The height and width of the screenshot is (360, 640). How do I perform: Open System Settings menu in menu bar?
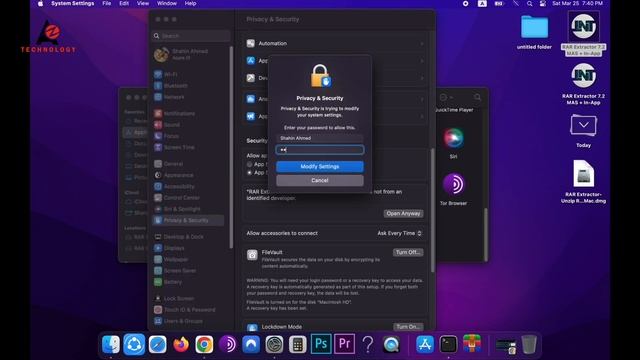tap(73, 3)
